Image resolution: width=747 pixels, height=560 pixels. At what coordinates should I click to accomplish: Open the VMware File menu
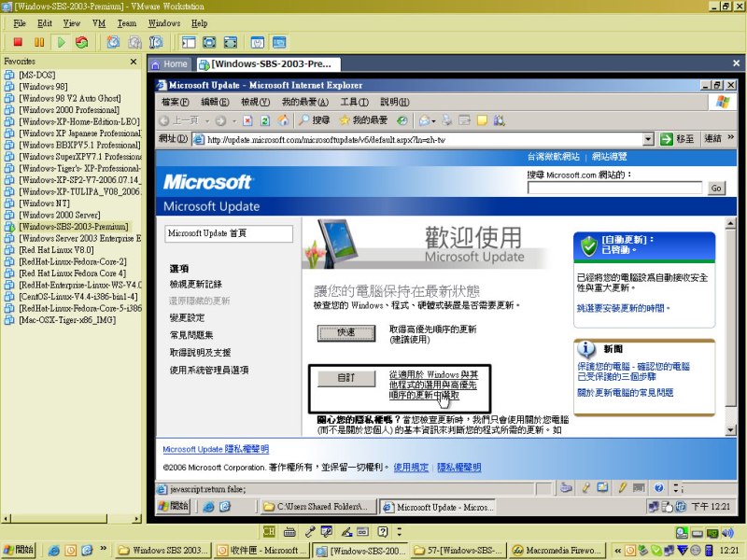pyautogui.click(x=20, y=23)
